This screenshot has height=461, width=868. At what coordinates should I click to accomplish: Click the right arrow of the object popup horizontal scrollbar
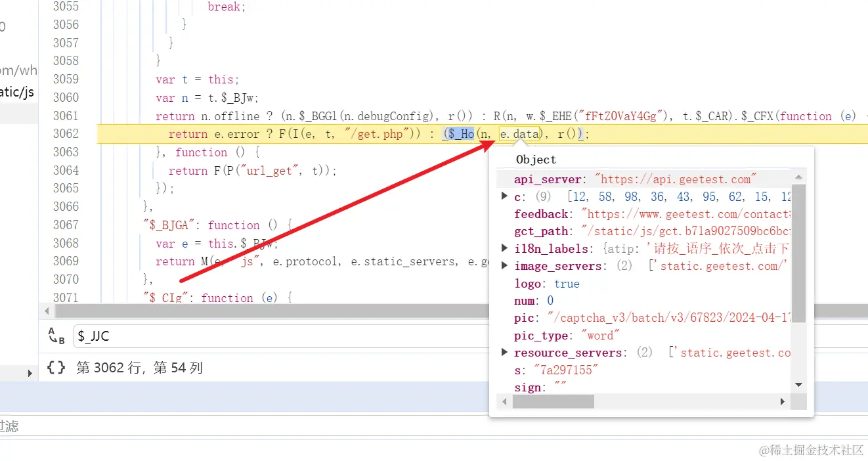click(x=783, y=401)
